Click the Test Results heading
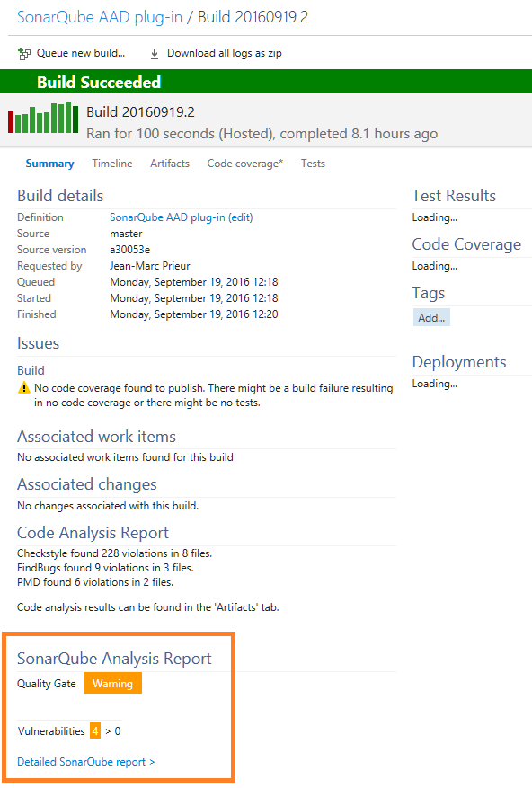The height and width of the screenshot is (788, 532). click(454, 196)
